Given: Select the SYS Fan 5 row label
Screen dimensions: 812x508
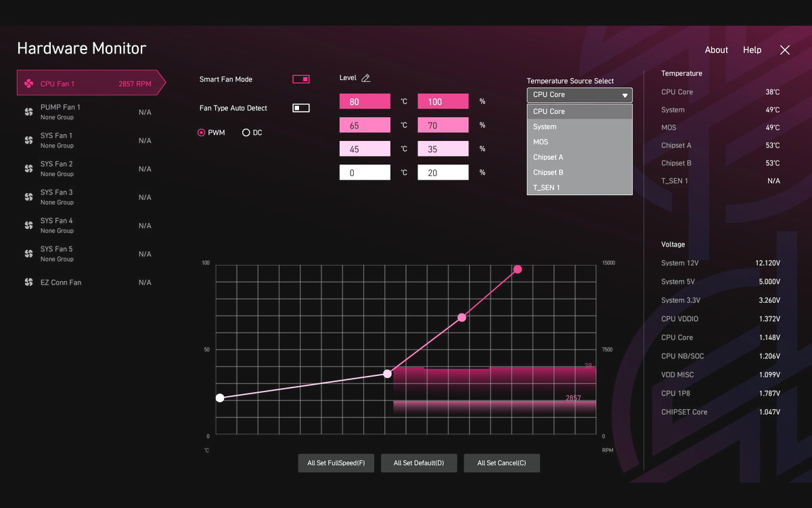Looking at the screenshot, I should (x=57, y=249).
